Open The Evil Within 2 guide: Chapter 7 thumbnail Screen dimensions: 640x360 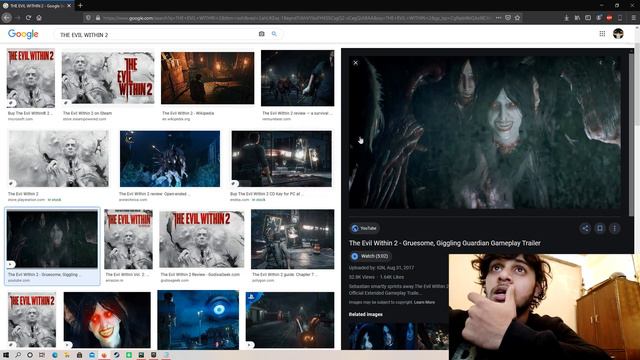click(292, 239)
